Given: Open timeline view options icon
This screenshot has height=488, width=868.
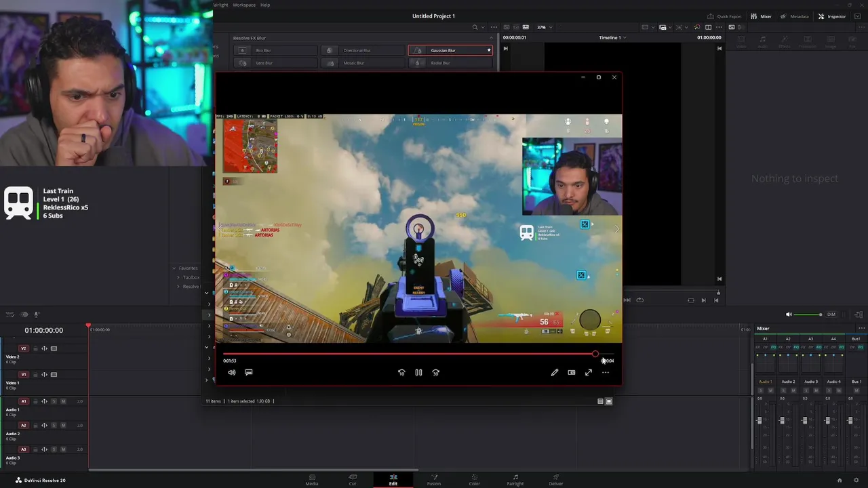Looking at the screenshot, I should pos(10,314).
